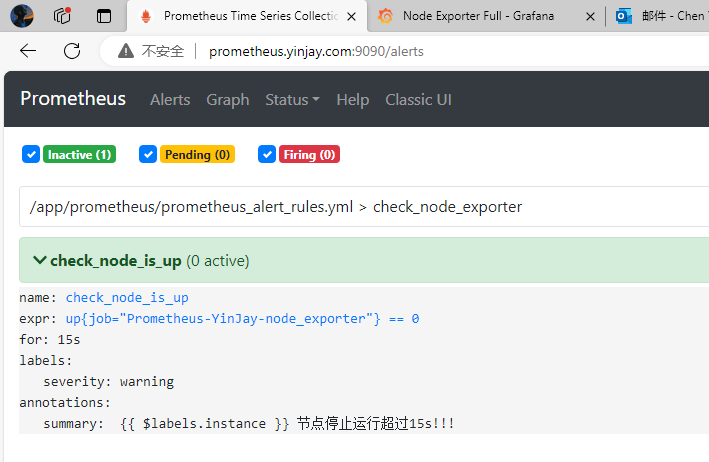Switch to Classic UI
709x462 pixels.
418,99
